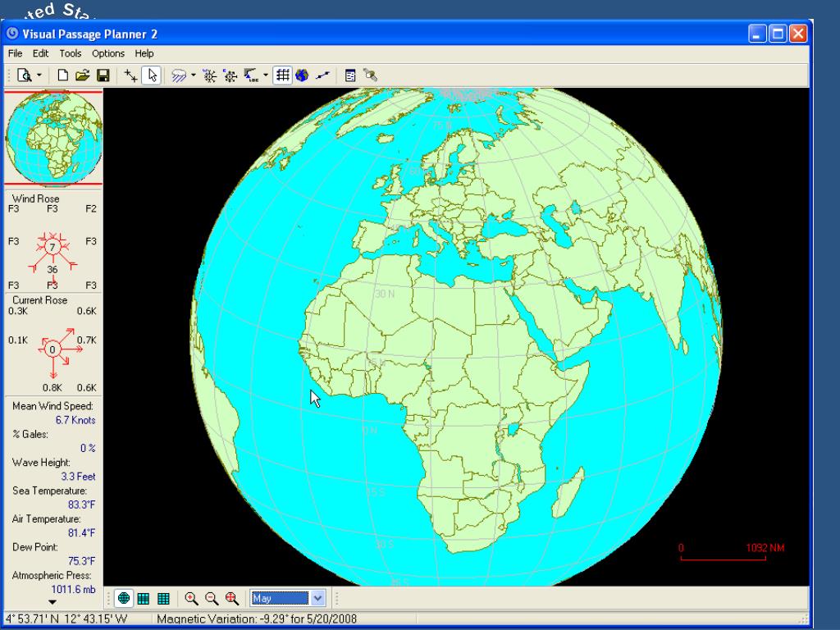This screenshot has width=840, height=630.
Task: Open the properties list icon in toolbar
Action: [350, 75]
